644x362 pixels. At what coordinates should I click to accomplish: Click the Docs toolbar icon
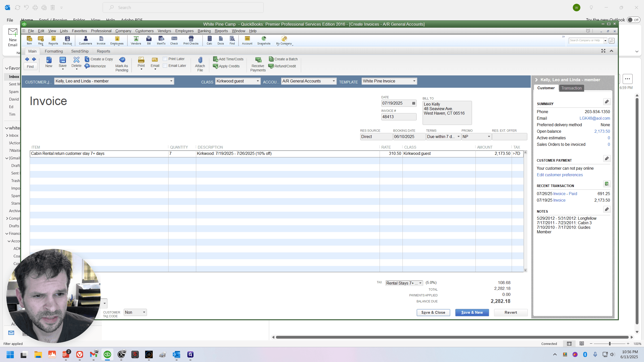221,40
